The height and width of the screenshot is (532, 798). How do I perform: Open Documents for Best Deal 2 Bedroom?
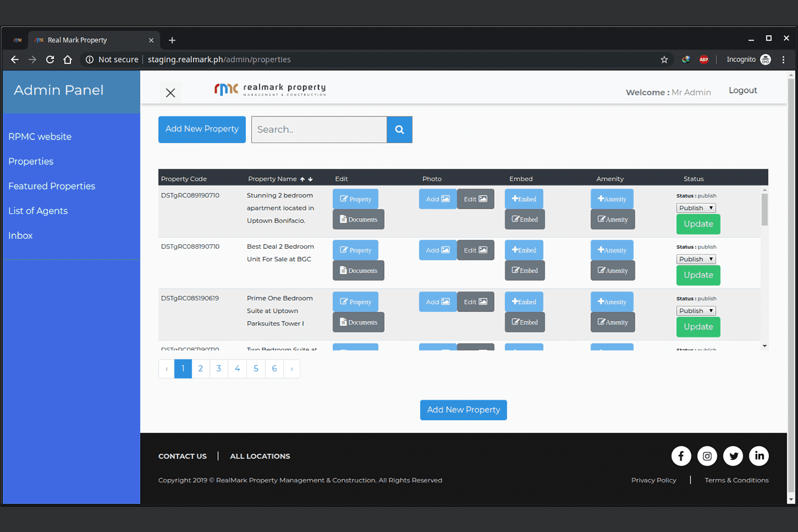(358, 271)
